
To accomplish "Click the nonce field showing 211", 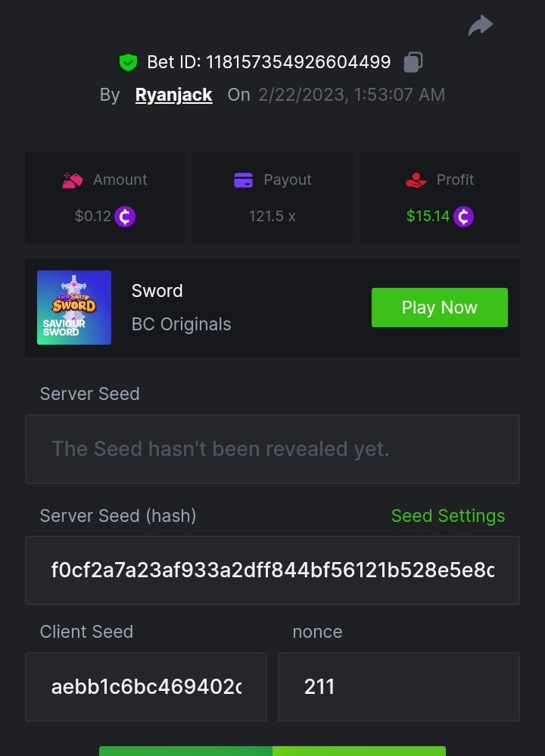I will [398, 687].
